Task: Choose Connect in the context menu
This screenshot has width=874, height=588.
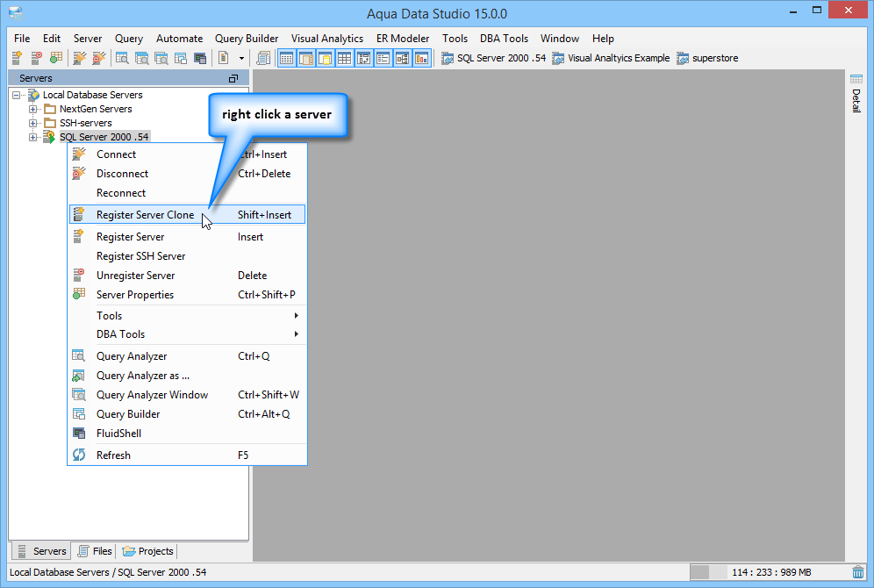Action: [187, 154]
